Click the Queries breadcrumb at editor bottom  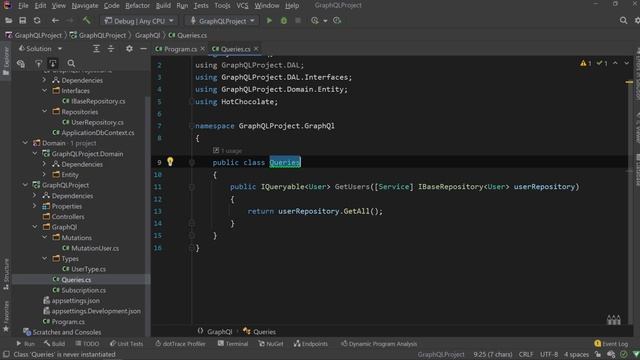point(260,331)
